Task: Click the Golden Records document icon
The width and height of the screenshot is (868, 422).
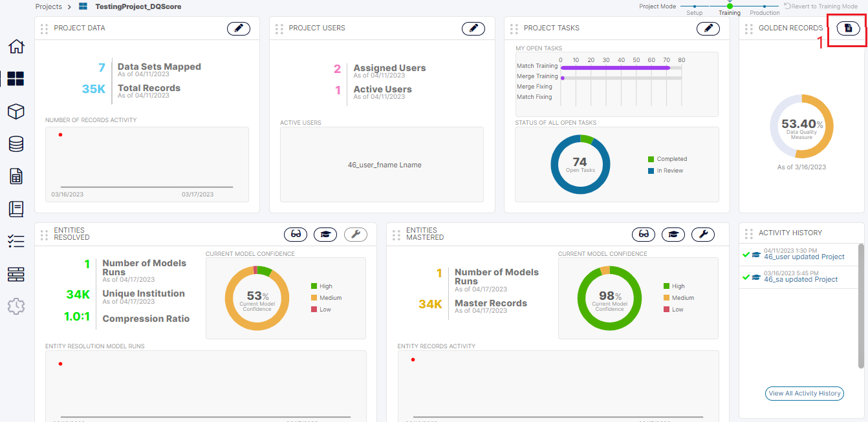Action: 849,28
